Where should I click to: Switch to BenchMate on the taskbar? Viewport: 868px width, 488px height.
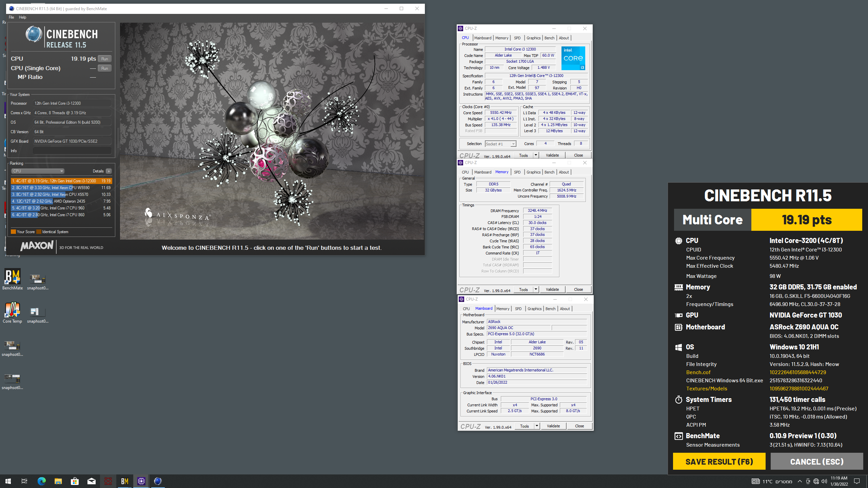pos(124,481)
